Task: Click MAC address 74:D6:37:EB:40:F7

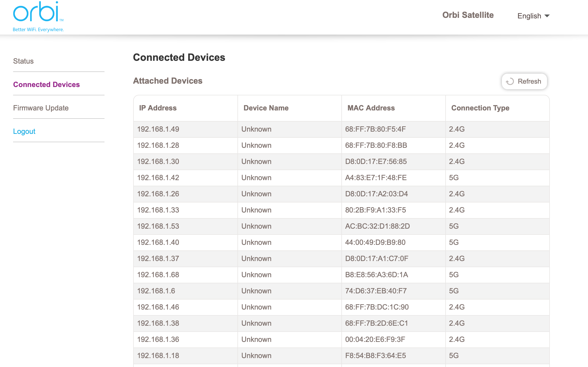Action: pos(376,291)
